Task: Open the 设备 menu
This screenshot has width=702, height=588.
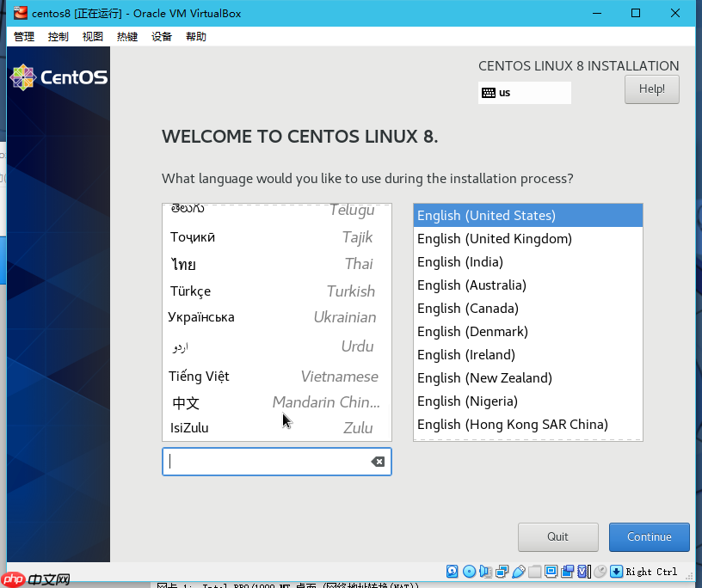Action: point(162,36)
